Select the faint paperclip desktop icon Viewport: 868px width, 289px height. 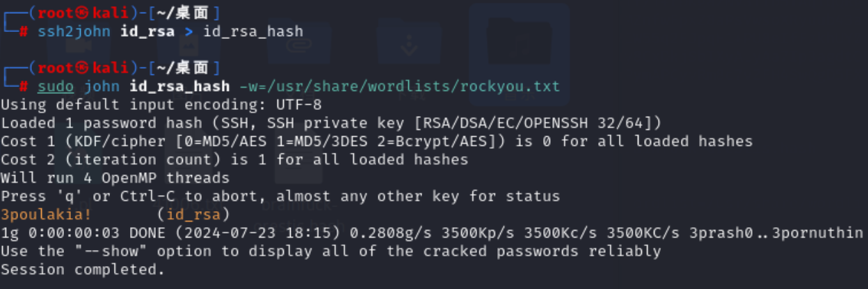point(297,43)
